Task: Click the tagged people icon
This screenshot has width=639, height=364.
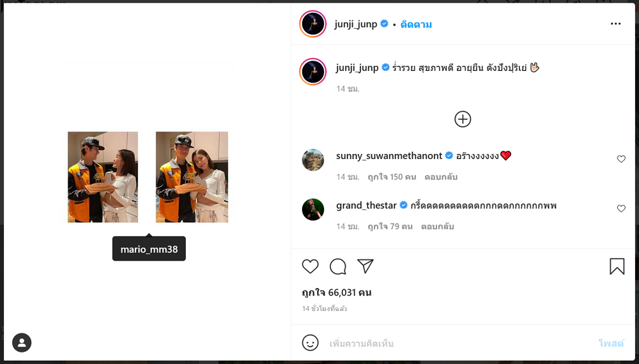Action: [x=22, y=343]
